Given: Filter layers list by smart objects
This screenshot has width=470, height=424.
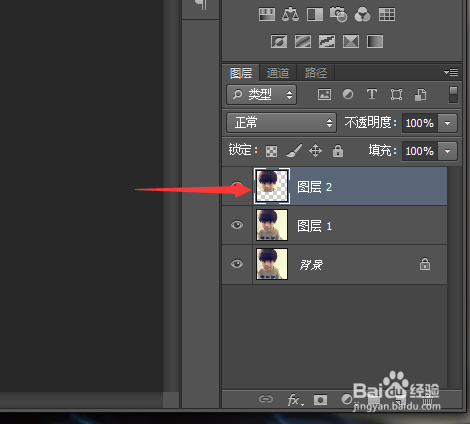Looking at the screenshot, I should point(420,94).
